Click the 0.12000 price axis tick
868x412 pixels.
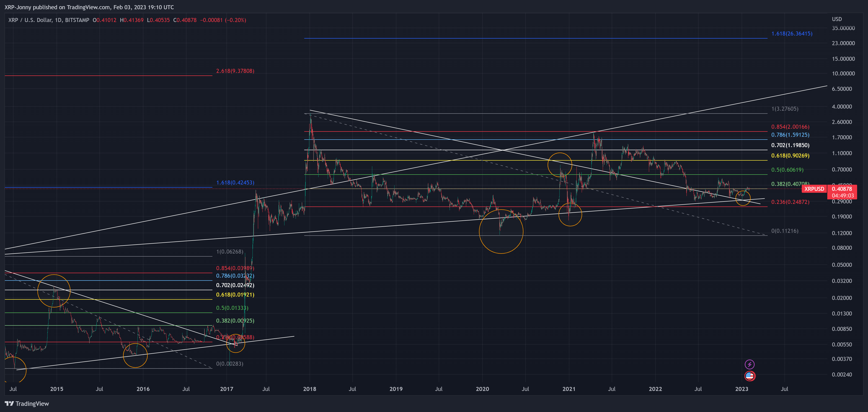coord(842,233)
